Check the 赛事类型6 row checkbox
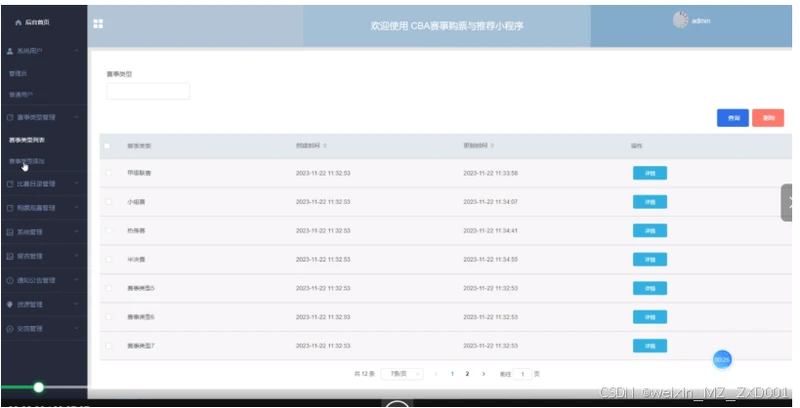800x408 pixels. click(x=108, y=317)
